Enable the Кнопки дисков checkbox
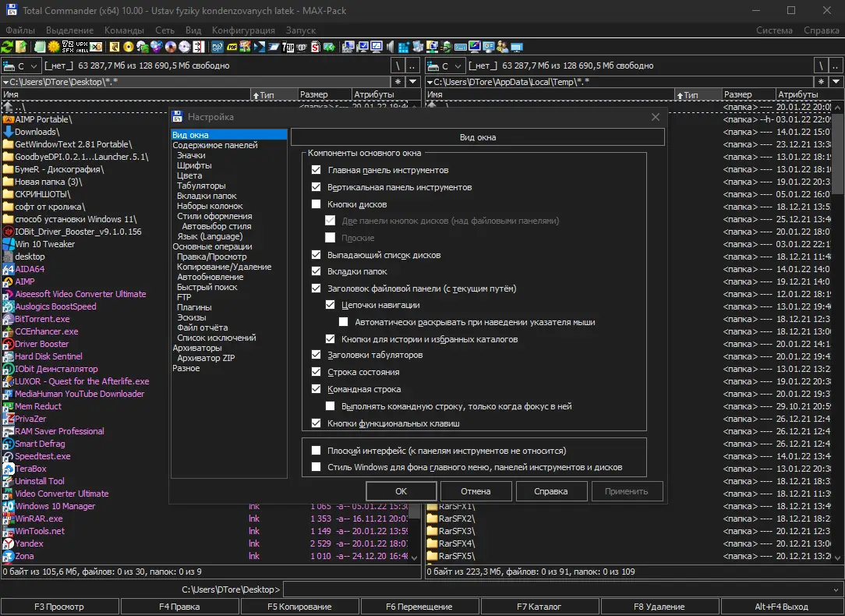This screenshot has width=845, height=616. tap(316, 204)
